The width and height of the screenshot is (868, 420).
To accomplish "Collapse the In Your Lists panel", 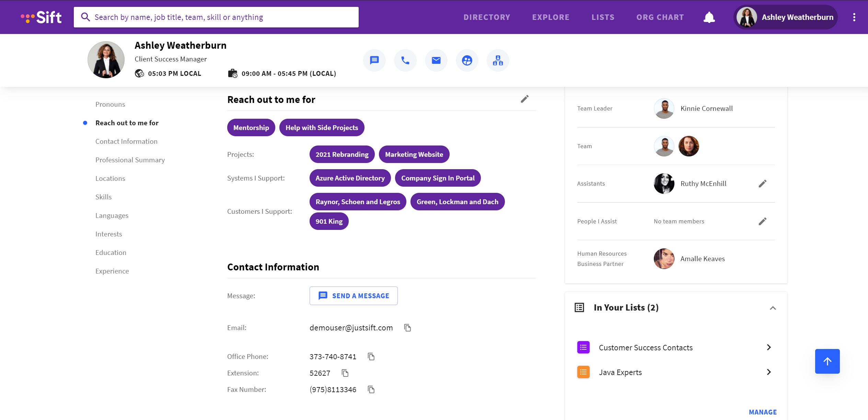I will point(773,308).
